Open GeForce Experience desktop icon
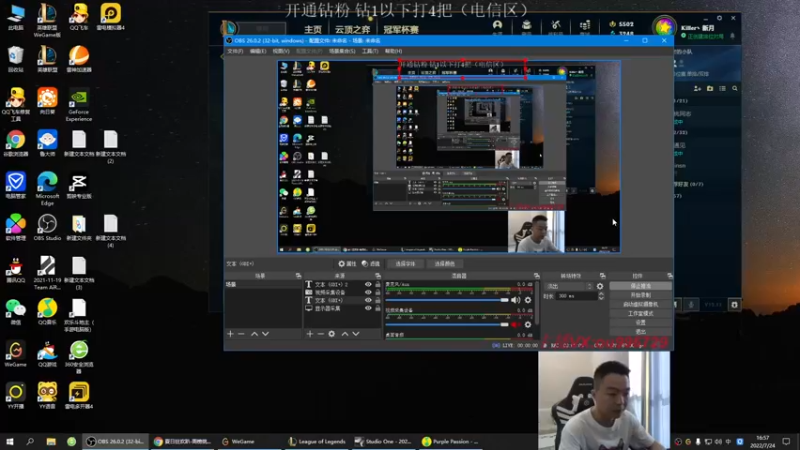800x450 pixels. pos(79,106)
